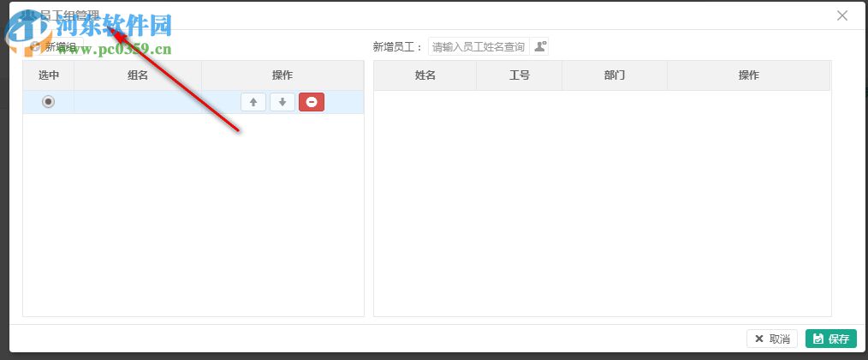868x360 pixels.
Task: Click the 选中 column header
Action: (49, 75)
